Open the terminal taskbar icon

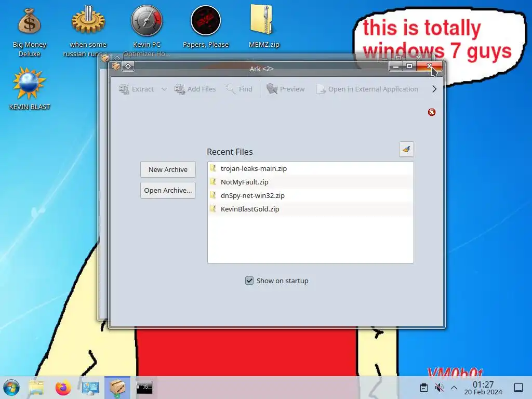click(x=144, y=388)
